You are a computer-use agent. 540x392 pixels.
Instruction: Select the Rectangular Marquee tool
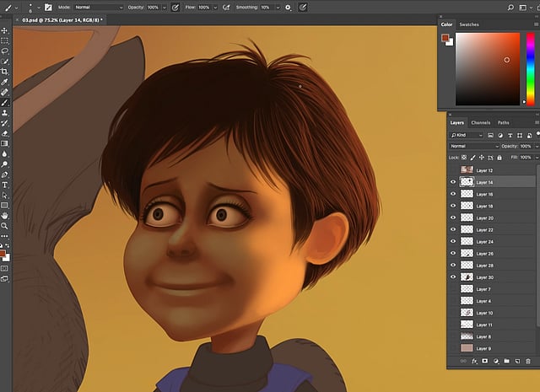4,41
